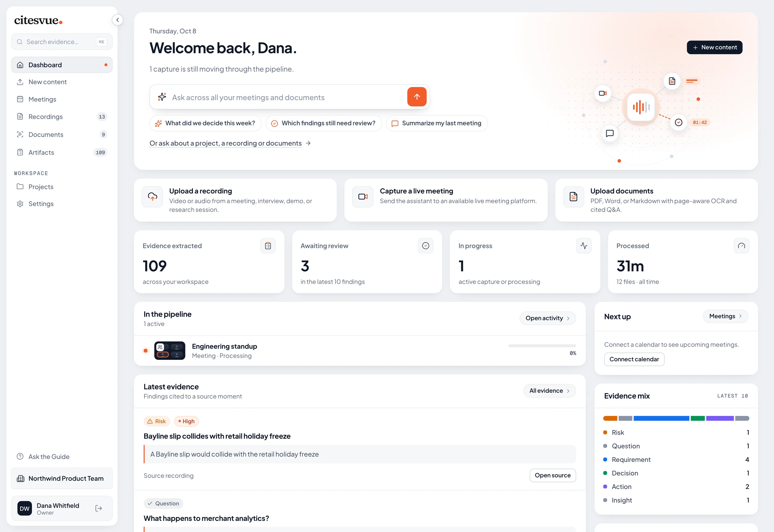The height and width of the screenshot is (532, 774).
Task: Click the orange status dot beside Engineering standup
Action: [145, 350]
